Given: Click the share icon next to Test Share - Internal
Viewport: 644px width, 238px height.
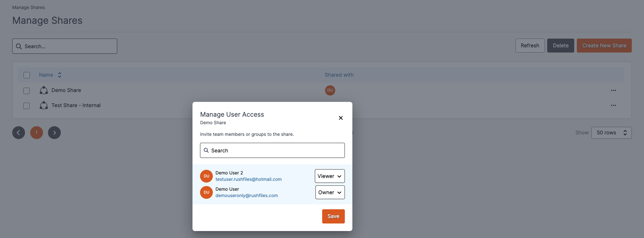Looking at the screenshot, I should pos(44,105).
